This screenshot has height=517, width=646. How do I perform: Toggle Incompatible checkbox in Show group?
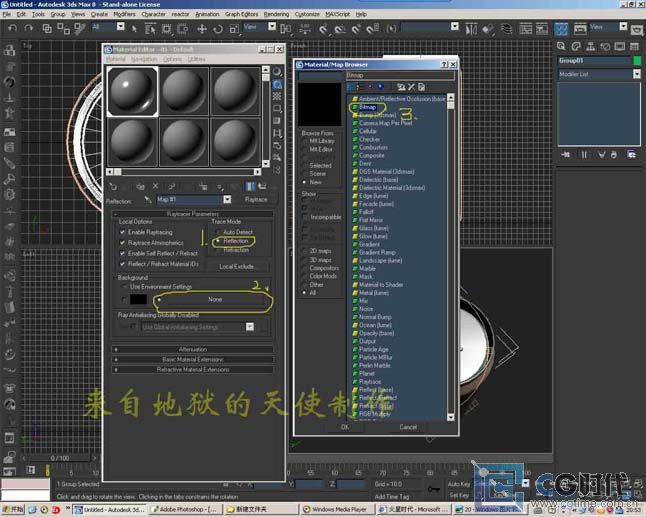point(305,217)
